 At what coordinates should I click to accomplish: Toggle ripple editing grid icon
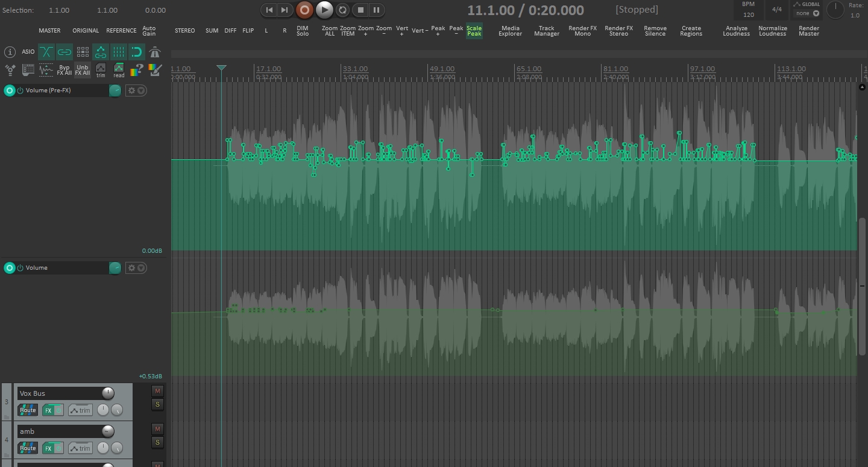(83, 52)
